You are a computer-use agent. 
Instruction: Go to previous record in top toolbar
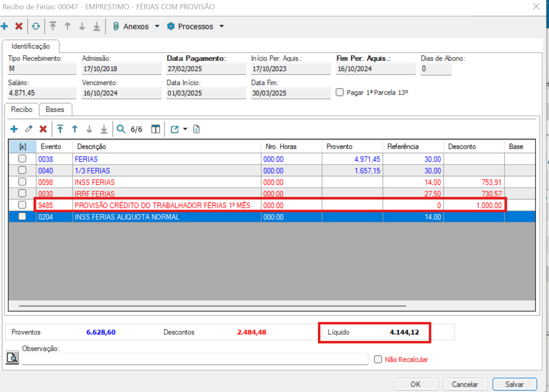click(67, 26)
